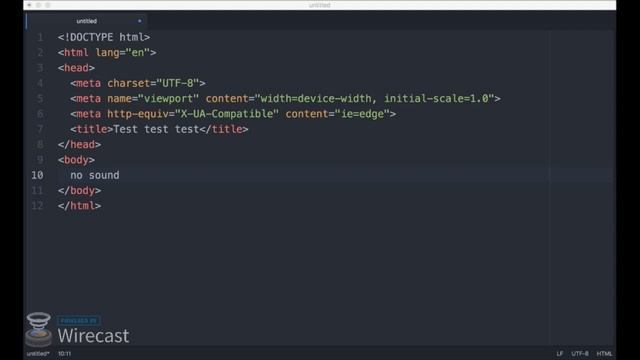Click the untitled* file name in status bar

click(x=38, y=353)
